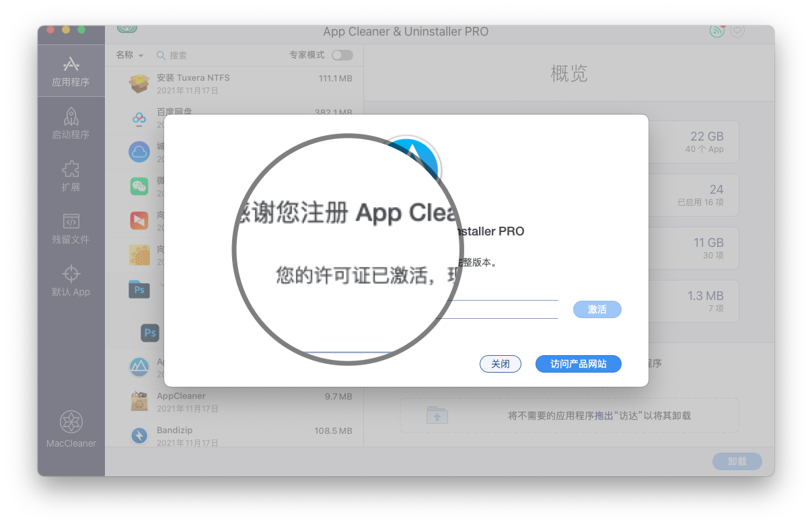Image resolution: width=812 pixels, height=526 pixels.
Task: Select the AppCleaner row name
Action: [x=181, y=396]
